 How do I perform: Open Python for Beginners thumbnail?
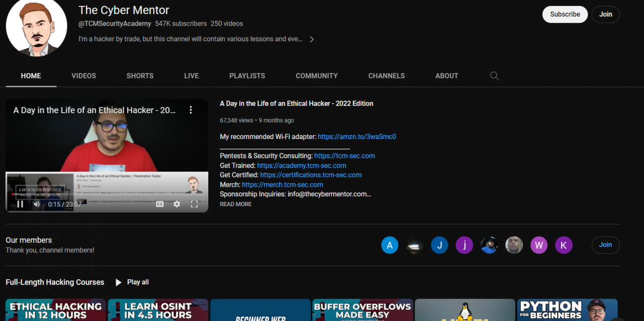[567, 310]
